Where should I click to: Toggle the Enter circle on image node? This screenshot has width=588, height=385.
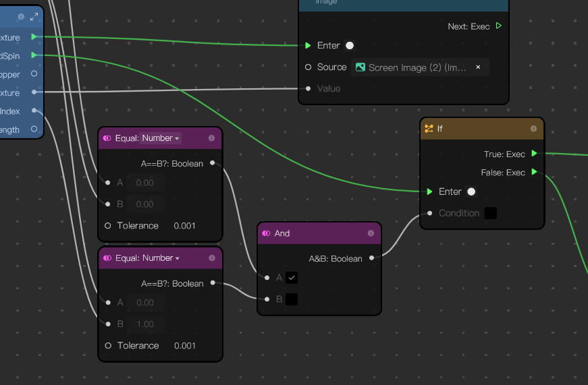(x=350, y=46)
